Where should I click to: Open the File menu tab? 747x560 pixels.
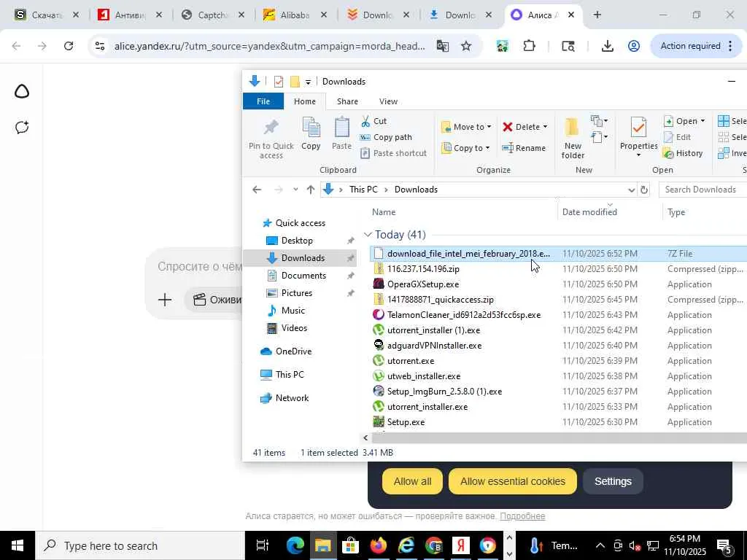tap(263, 101)
